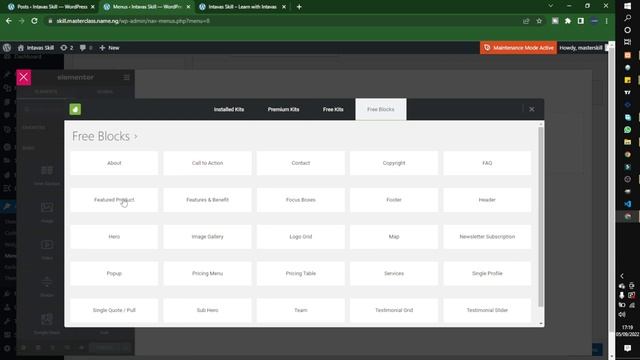Open the Focus Boxes category

[301, 200]
